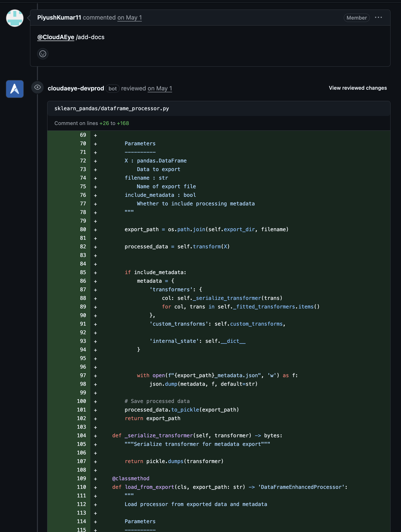Screen dimensions: 401x532
Task: Open the cloudaeye-devprod bot avatar
Action: [x=15, y=89]
